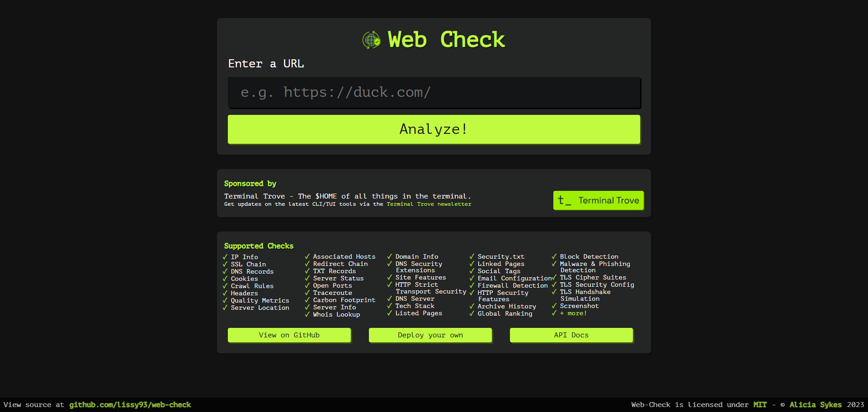Click the 'Headers' check item
Viewport: 868px width, 412px height.
point(244,293)
